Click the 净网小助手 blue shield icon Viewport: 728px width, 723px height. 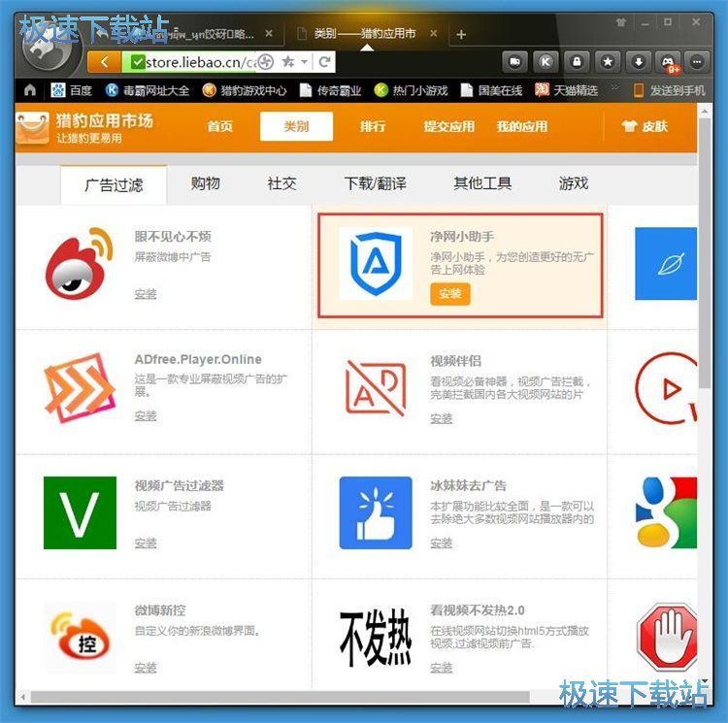point(376,264)
